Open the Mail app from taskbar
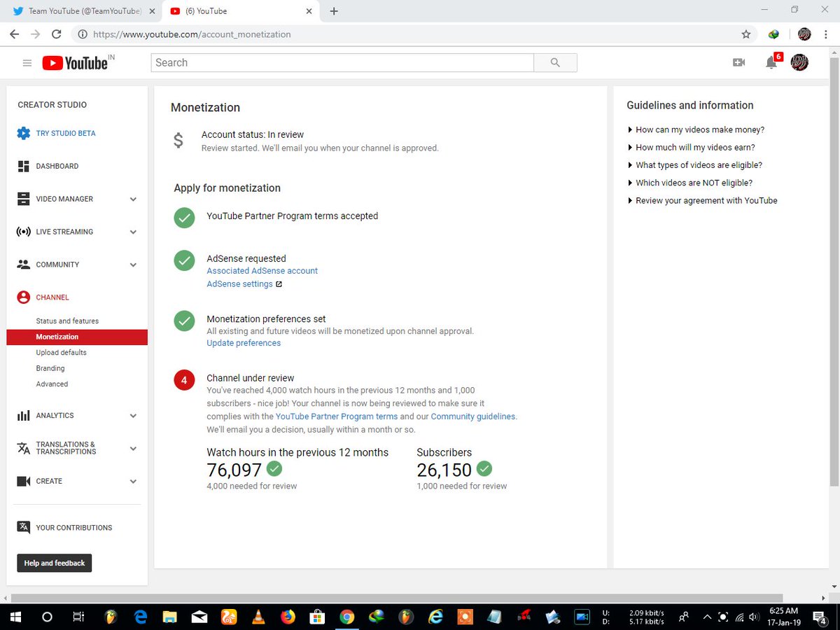Image resolution: width=840 pixels, height=630 pixels. click(199, 617)
